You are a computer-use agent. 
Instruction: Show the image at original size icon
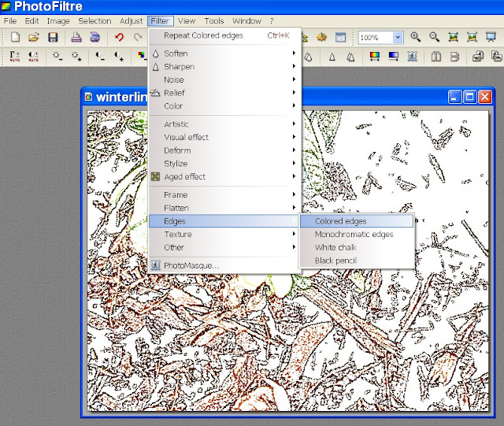pos(454,37)
